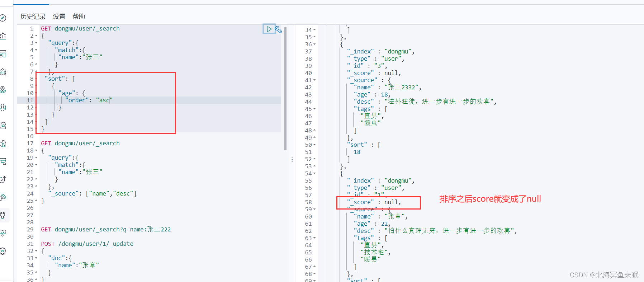Open the Logs icon in the sidebar
This screenshot has height=282, width=644.
pos(3,144)
